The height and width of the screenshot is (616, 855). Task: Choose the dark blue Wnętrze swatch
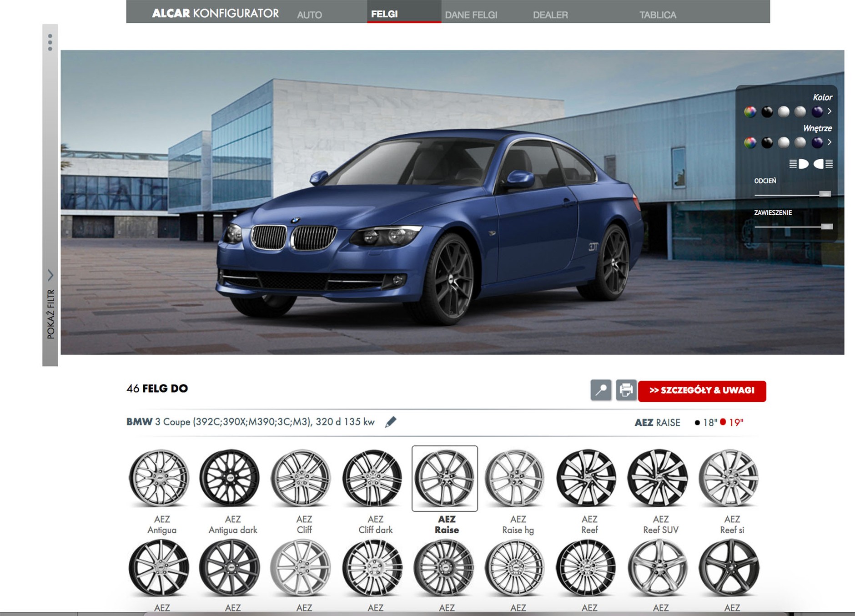(817, 142)
